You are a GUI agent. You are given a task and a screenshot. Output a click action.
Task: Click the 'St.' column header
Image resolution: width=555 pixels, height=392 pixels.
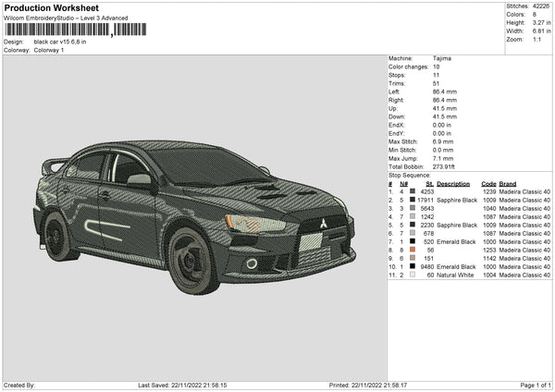[x=430, y=184]
